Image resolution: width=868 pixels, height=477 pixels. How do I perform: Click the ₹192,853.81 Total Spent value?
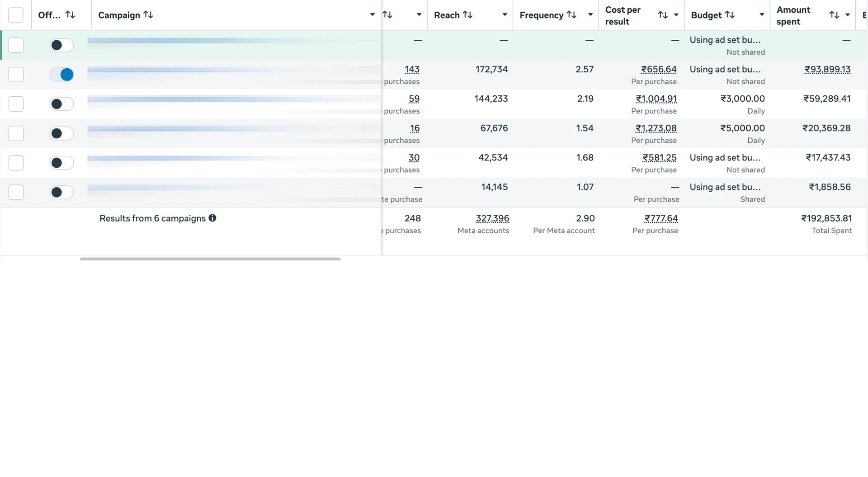click(826, 218)
